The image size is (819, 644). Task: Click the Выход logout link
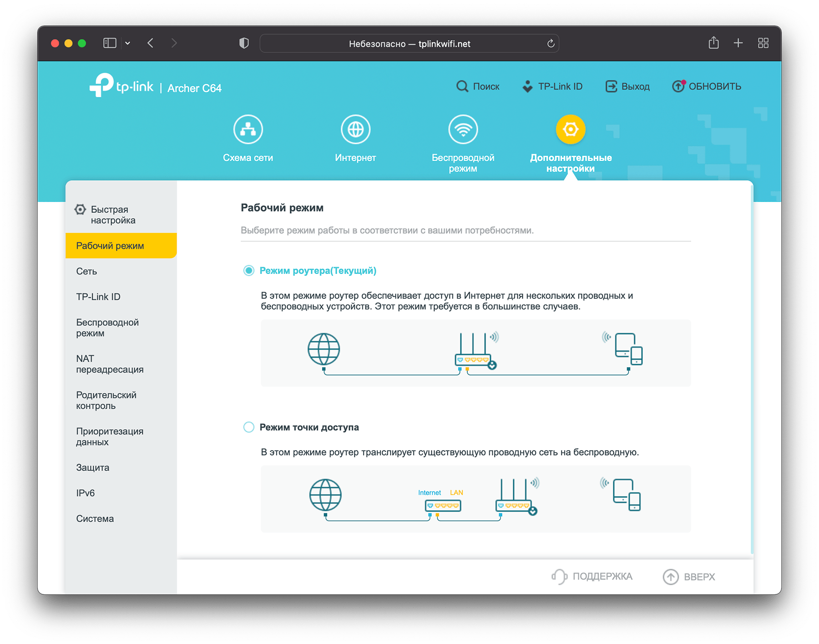628,86
